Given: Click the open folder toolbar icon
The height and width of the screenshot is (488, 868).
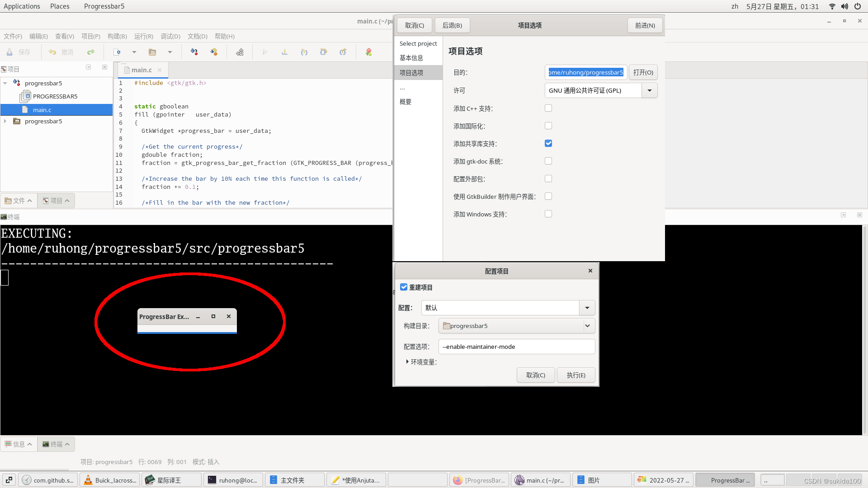Looking at the screenshot, I should click(152, 52).
